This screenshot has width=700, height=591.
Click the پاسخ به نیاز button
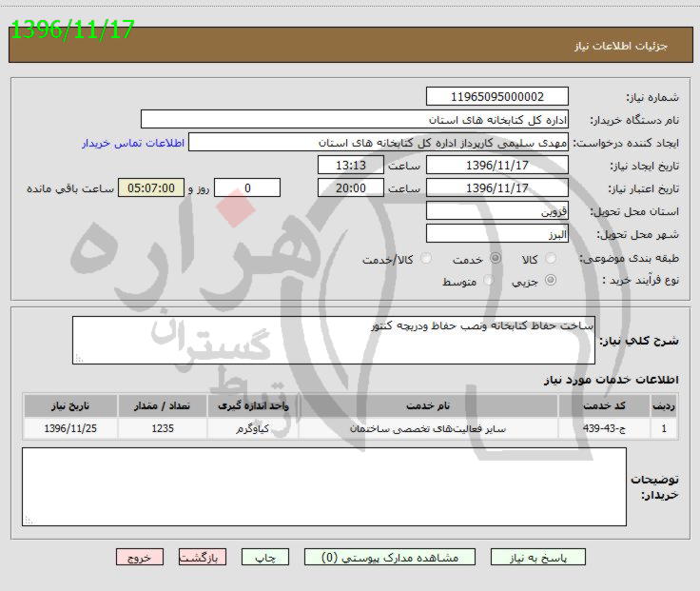[538, 558]
